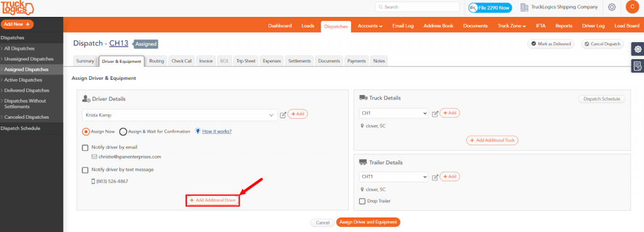
Task: Click the company building icon
Action: [x=524, y=7]
